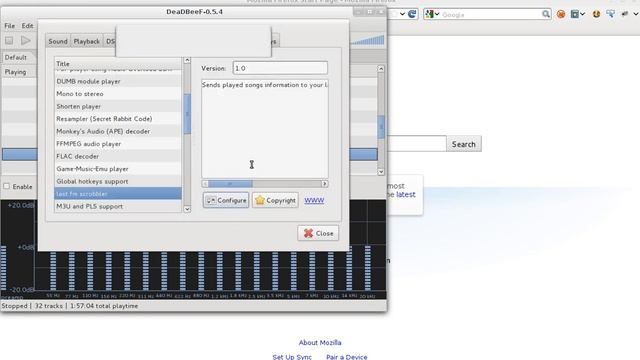This screenshot has width=640, height=360.
Task: Select Monkey's Audio (APE) decoder plugin
Action: pos(118,131)
